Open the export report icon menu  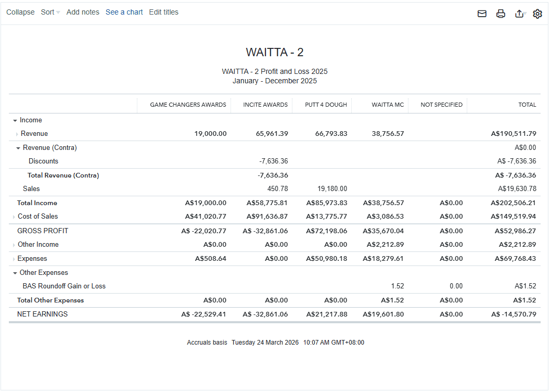tap(519, 14)
